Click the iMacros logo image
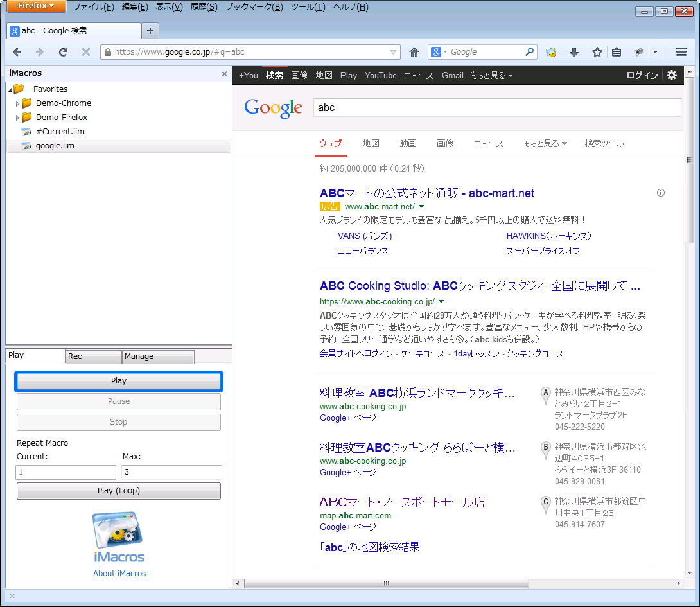Viewport: 700px width, 607px height. click(x=119, y=537)
